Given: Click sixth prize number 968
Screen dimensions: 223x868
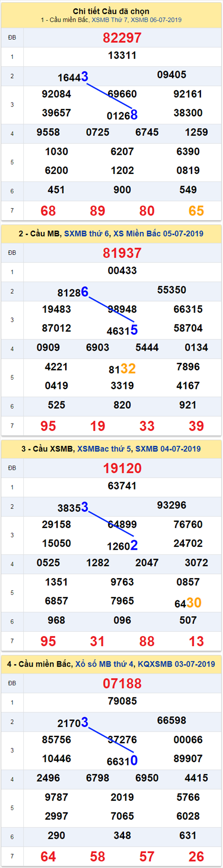Looking at the screenshot, I should [57, 621].
